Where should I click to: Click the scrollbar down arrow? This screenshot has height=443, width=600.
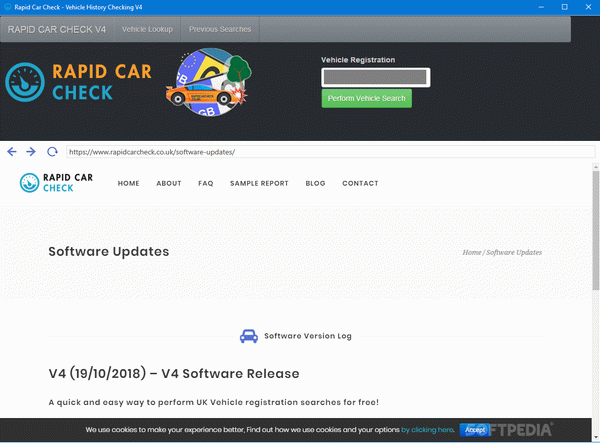(x=596, y=438)
